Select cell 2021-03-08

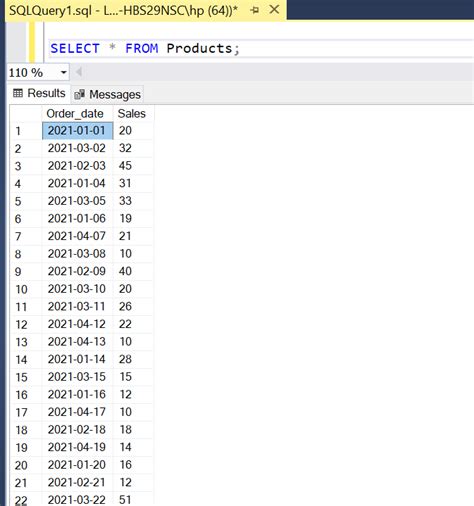[77, 254]
